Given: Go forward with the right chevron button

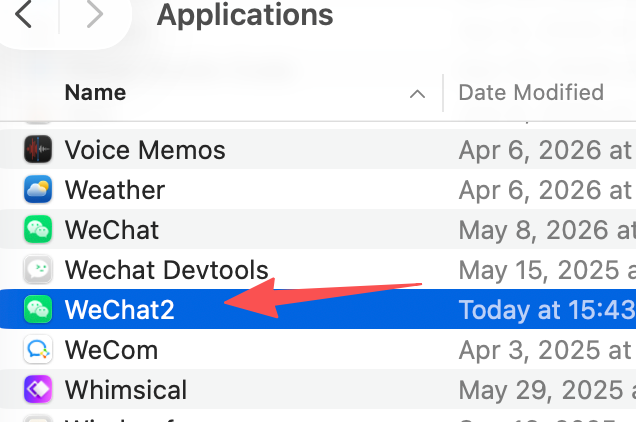Looking at the screenshot, I should [95, 15].
